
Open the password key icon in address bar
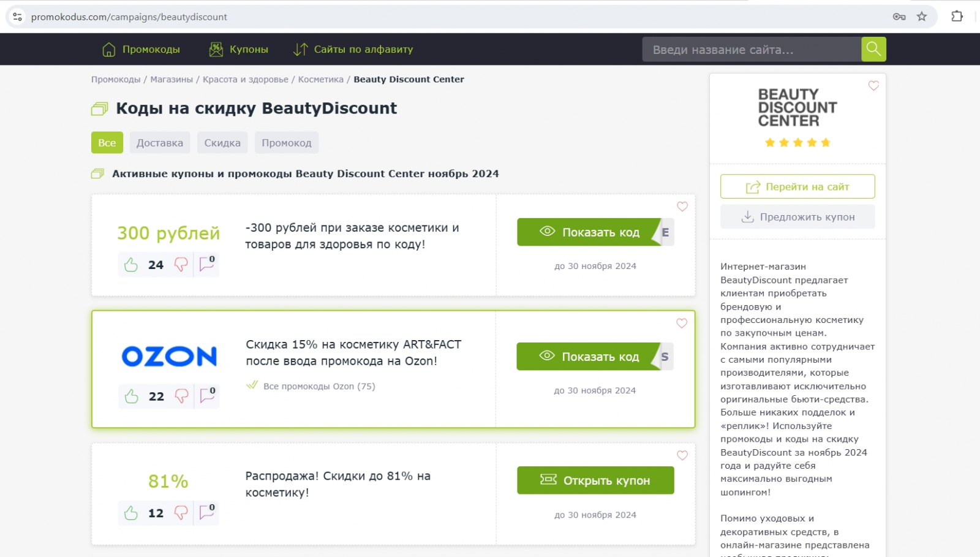[x=899, y=17]
